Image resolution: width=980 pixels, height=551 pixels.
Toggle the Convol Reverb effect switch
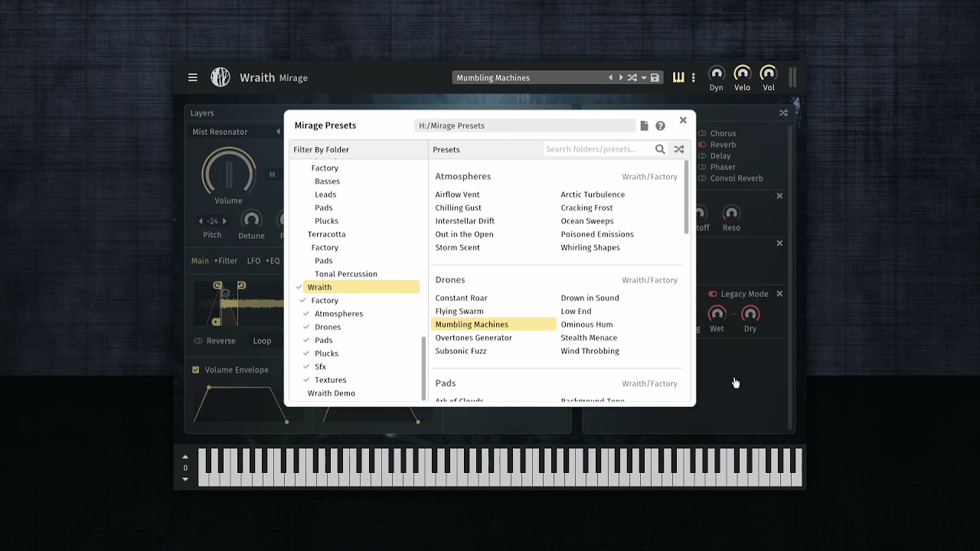click(x=702, y=178)
